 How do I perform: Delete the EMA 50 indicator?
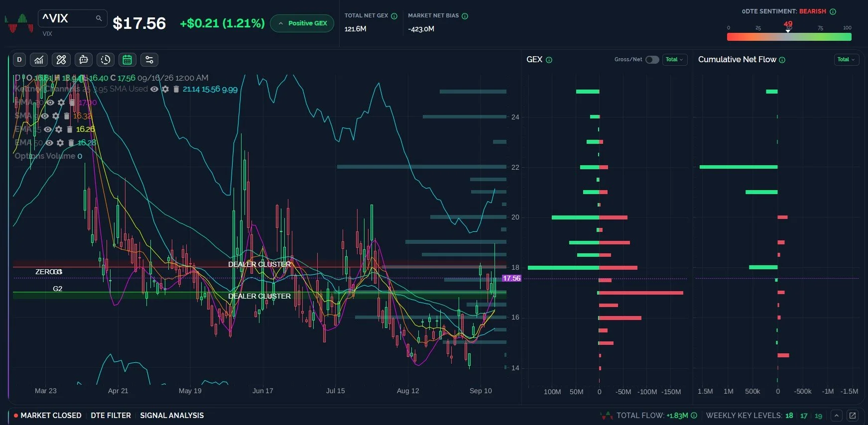[x=71, y=143]
